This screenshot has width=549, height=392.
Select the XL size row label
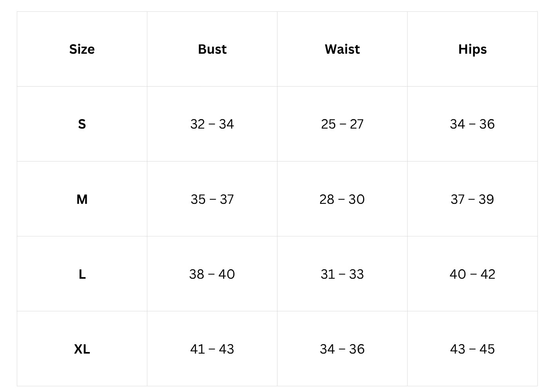(82, 349)
